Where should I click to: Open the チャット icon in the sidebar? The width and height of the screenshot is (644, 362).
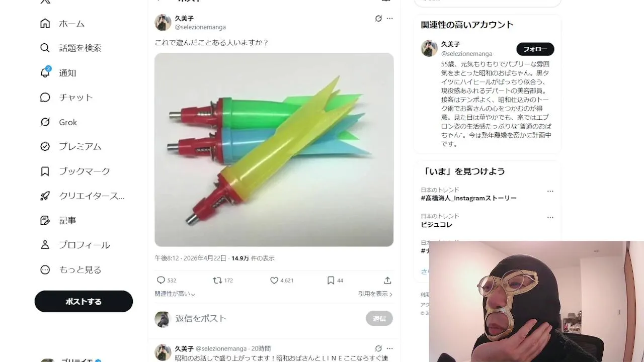click(45, 98)
